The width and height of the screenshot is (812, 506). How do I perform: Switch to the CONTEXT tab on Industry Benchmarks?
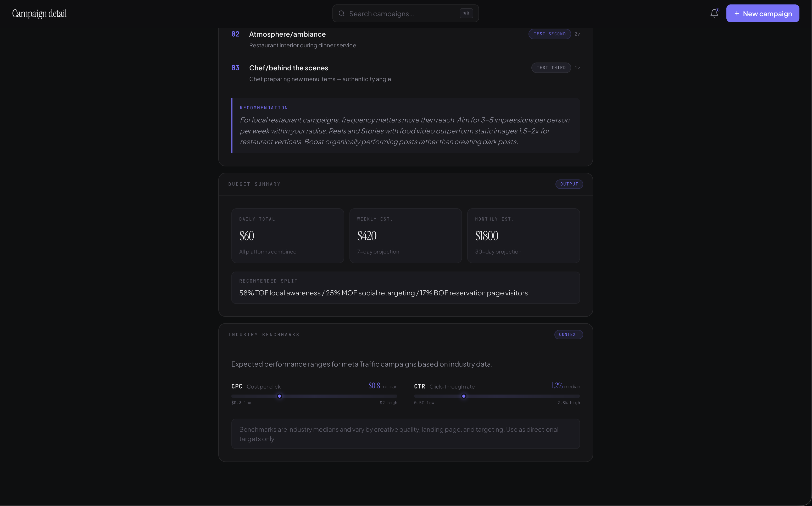(x=568, y=334)
